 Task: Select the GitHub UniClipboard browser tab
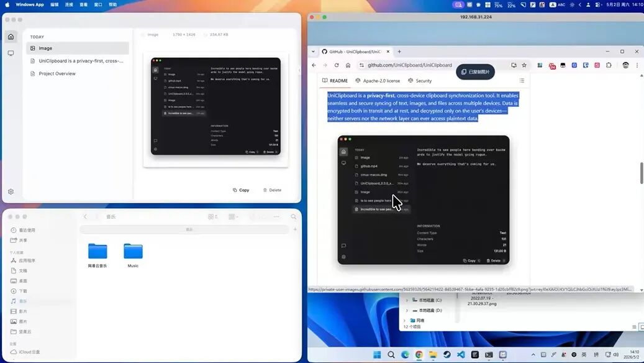(356, 52)
